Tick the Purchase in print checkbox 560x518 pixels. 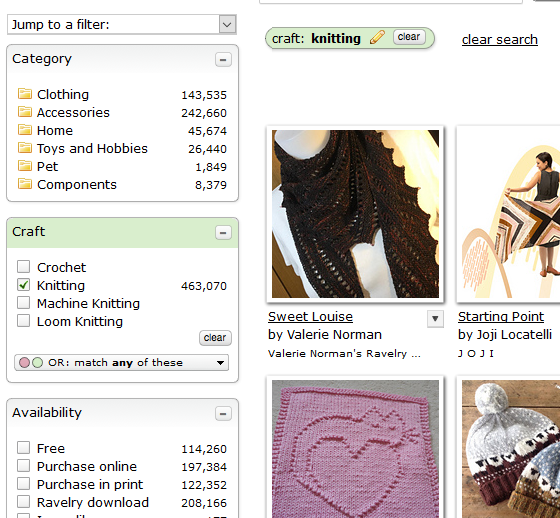click(24, 484)
